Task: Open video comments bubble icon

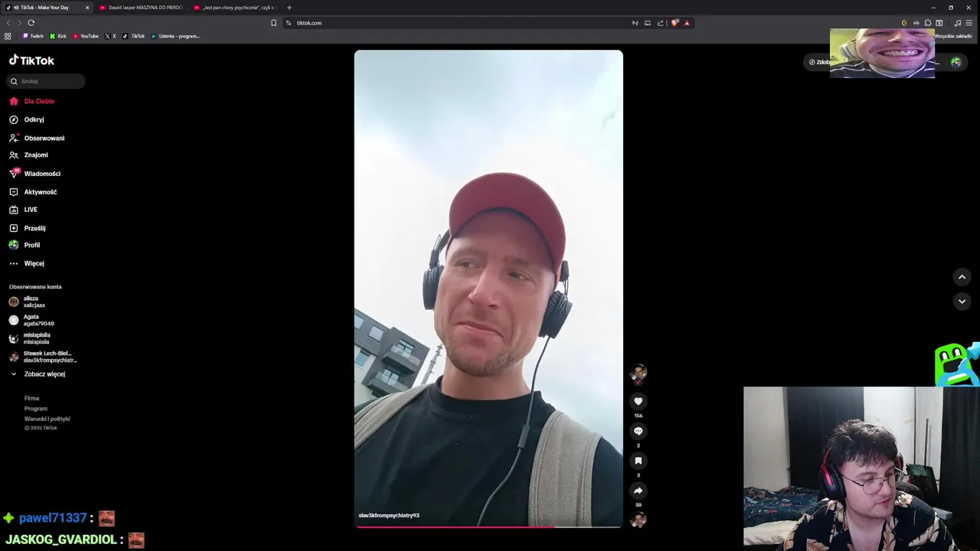Action: (638, 431)
